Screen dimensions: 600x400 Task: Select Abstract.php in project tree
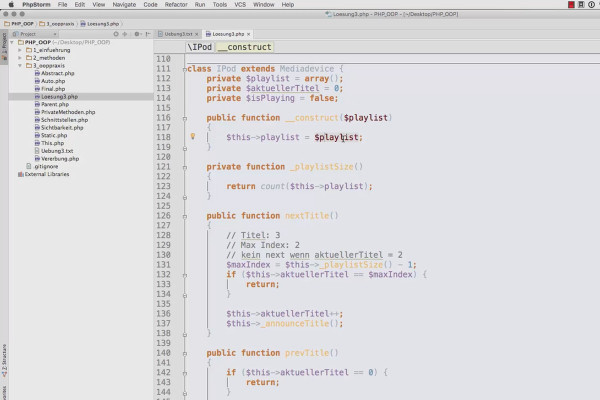pyautogui.click(x=57, y=73)
